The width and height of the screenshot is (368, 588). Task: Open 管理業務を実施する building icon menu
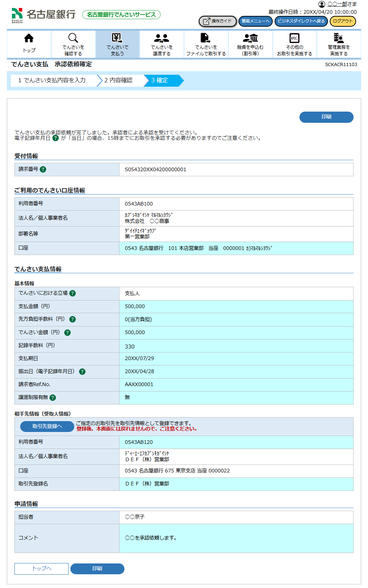click(338, 38)
